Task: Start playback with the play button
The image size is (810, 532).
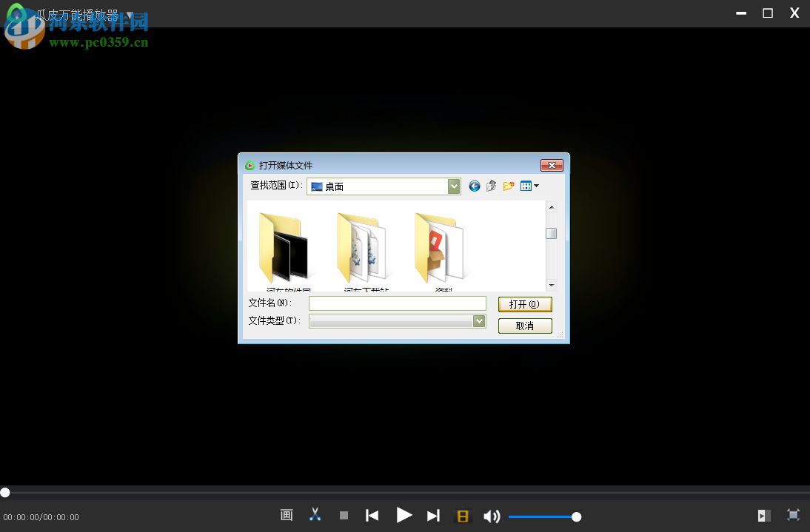Action: [x=404, y=515]
